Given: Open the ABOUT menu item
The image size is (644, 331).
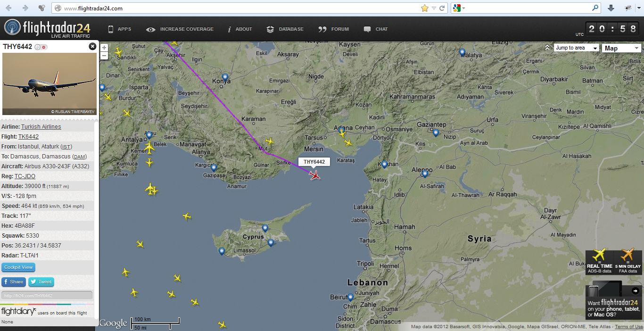Looking at the screenshot, I should pyautogui.click(x=240, y=29).
